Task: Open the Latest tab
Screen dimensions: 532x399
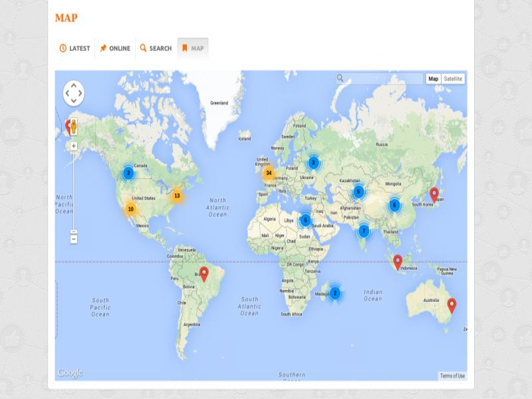Action: (x=74, y=49)
